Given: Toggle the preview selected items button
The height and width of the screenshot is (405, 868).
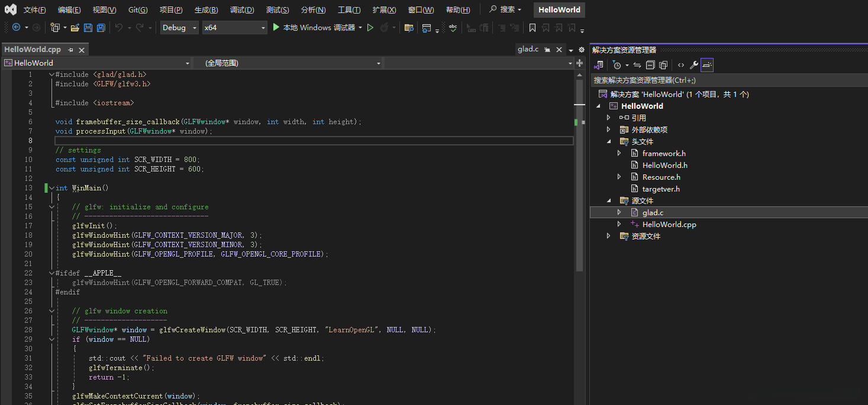Looking at the screenshot, I should (x=707, y=65).
